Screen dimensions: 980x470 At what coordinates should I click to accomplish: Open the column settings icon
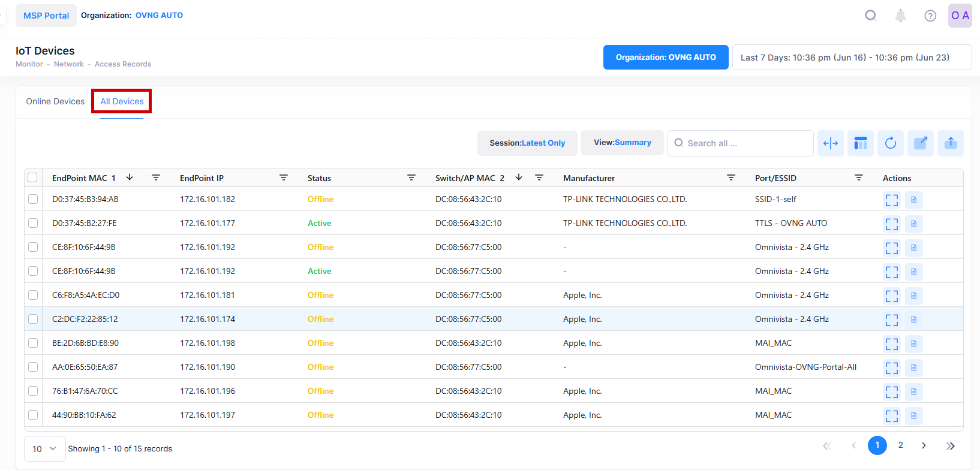[860, 143]
